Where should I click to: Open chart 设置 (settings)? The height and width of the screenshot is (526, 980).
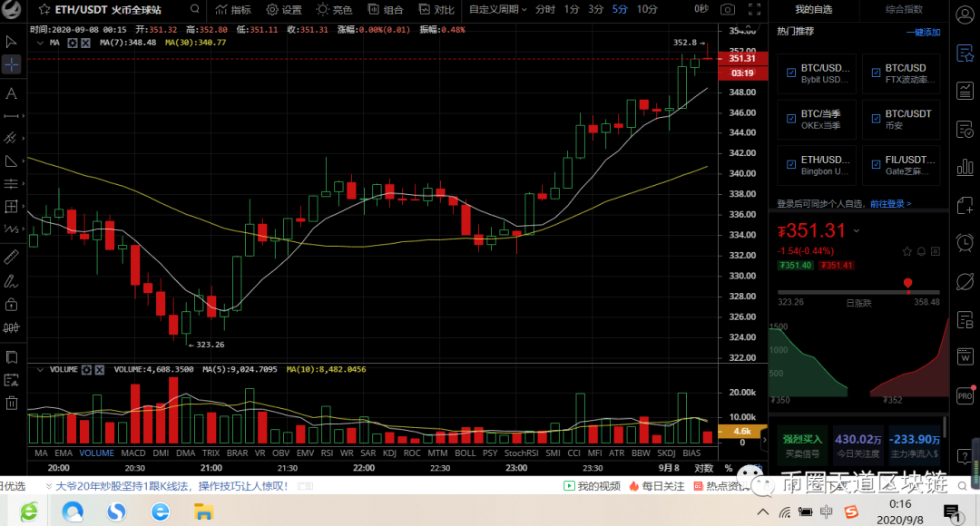click(286, 11)
